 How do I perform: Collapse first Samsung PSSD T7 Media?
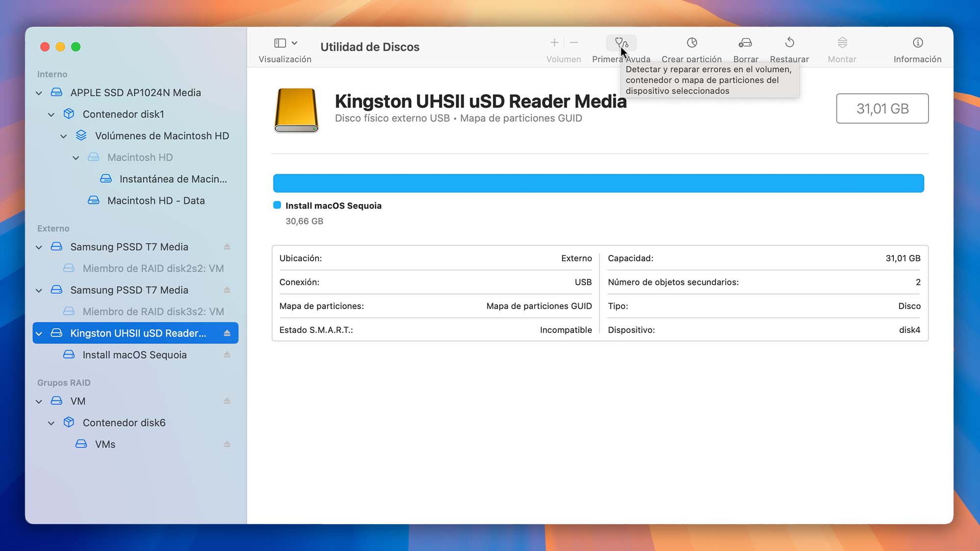click(39, 247)
